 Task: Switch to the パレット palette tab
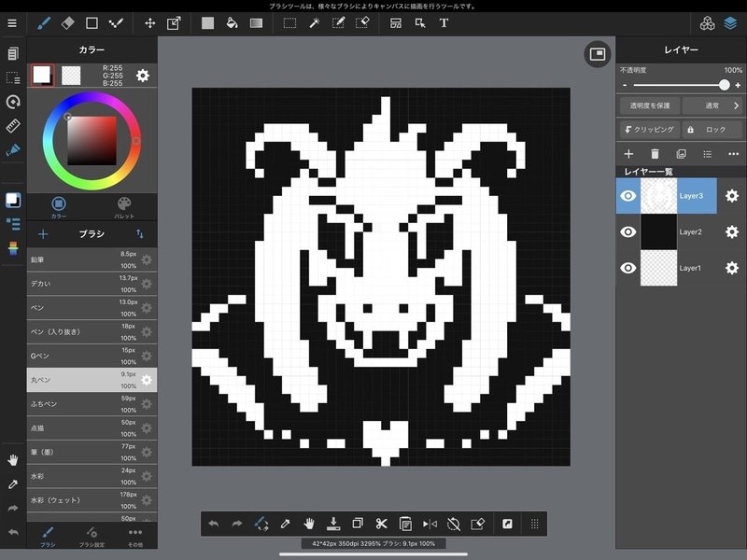pos(124,207)
